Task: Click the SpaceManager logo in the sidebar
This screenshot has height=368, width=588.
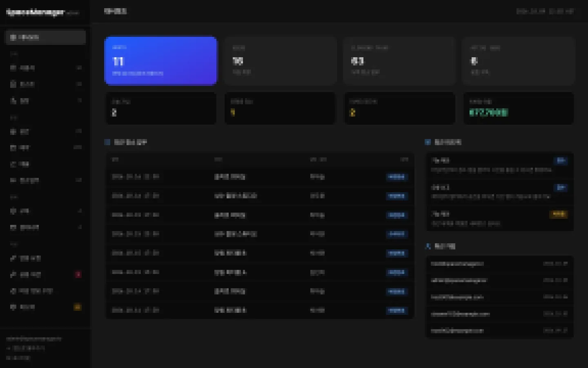Action: 36,12
